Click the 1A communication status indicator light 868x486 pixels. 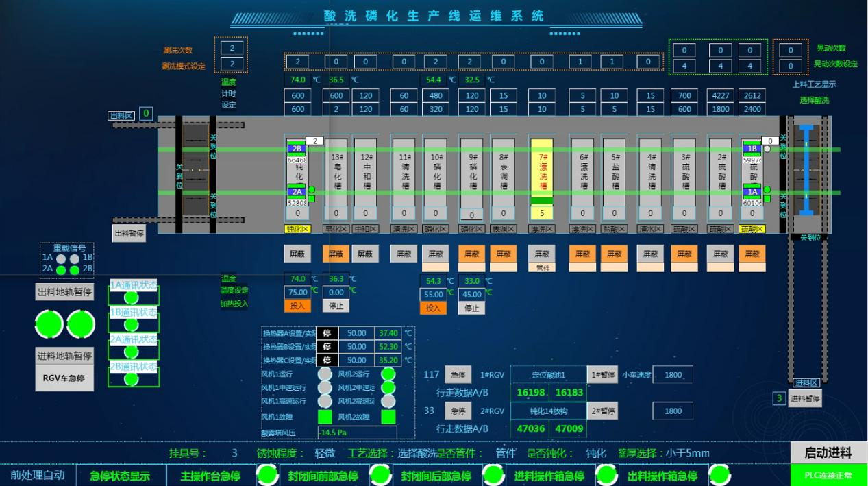pyautogui.click(x=131, y=297)
